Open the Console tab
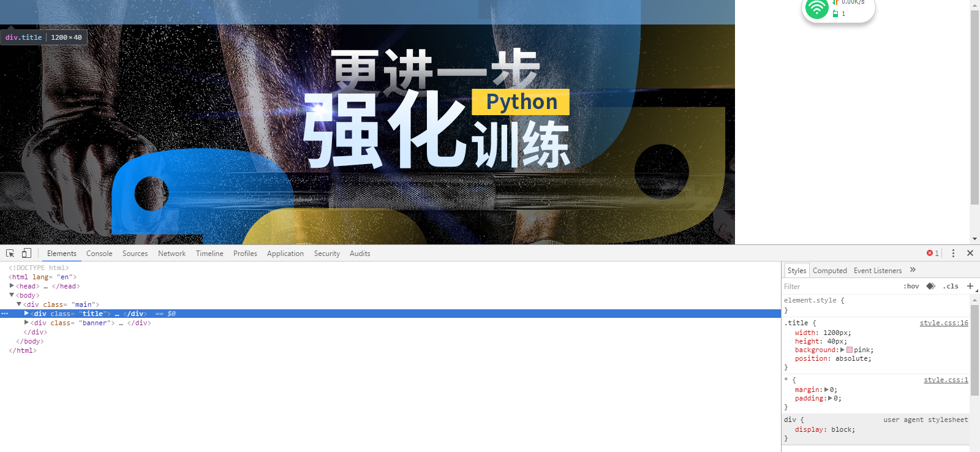 point(99,254)
